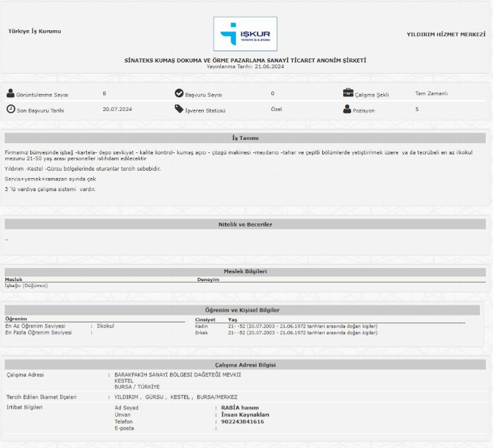Select the Nitelik ve Beceriler section header

pyautogui.click(x=245, y=225)
